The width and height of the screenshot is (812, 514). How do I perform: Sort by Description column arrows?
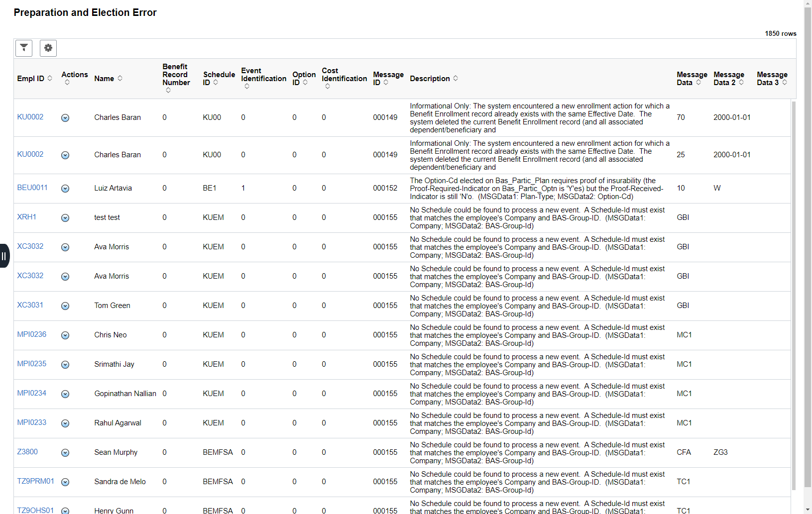coord(456,79)
